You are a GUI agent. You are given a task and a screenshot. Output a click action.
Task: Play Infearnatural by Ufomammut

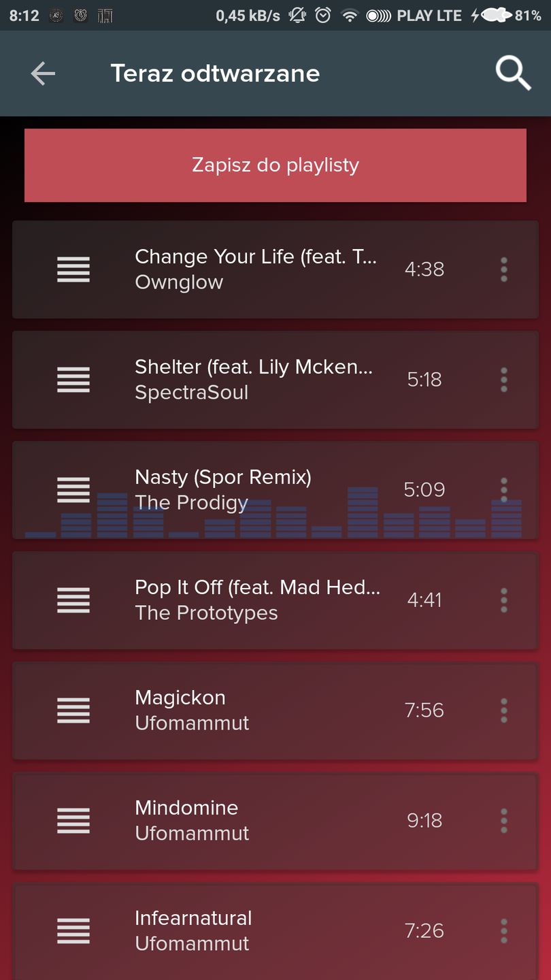[275, 931]
